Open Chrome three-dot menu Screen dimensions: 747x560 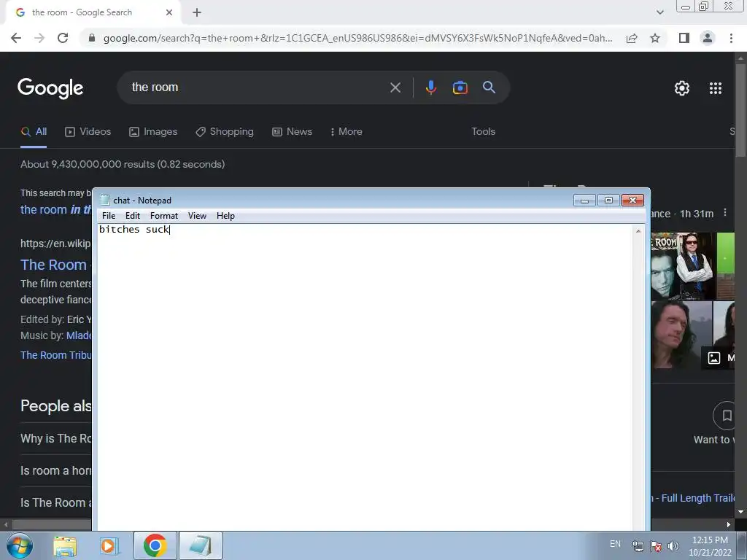731,38
